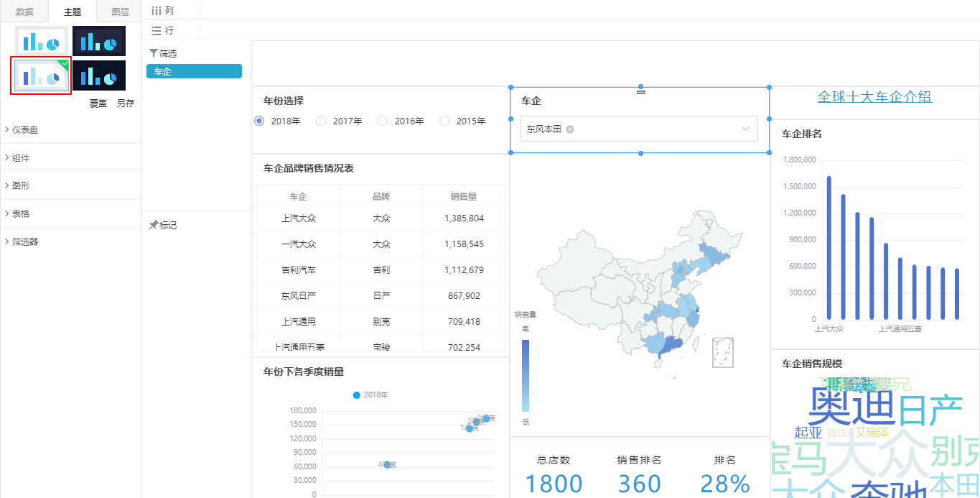Click the 吉利汽车 table cell
The height and width of the screenshot is (498, 980).
point(298,270)
